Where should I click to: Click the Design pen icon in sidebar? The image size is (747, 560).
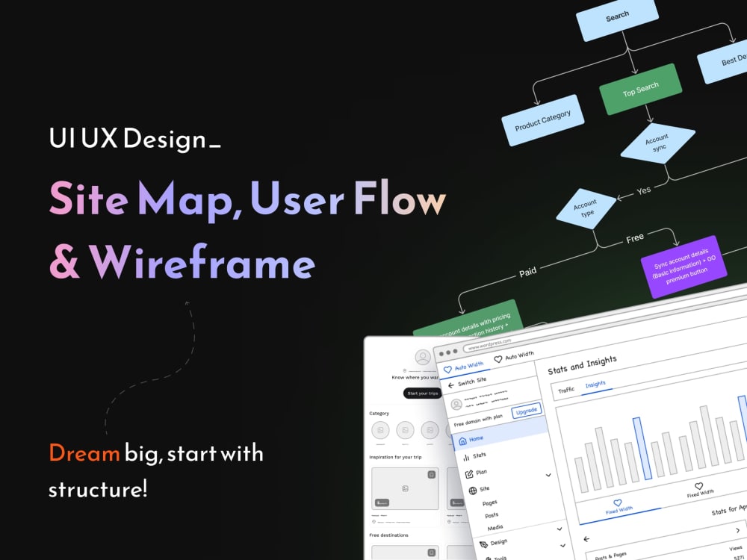pyautogui.click(x=483, y=544)
